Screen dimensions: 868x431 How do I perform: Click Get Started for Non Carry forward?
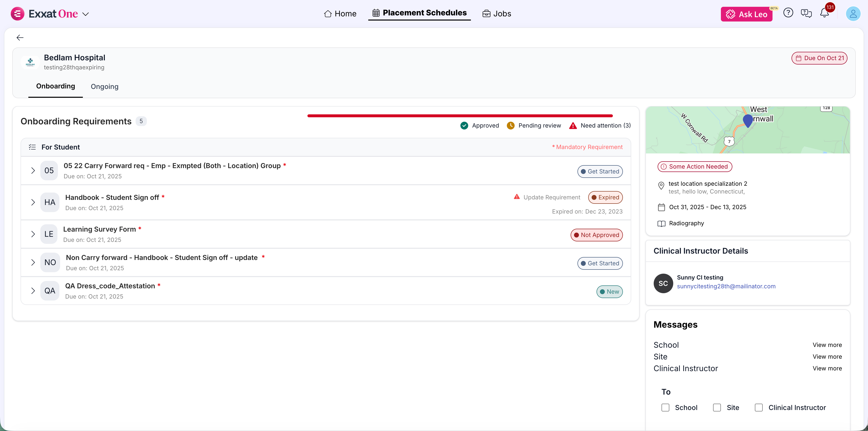click(600, 263)
